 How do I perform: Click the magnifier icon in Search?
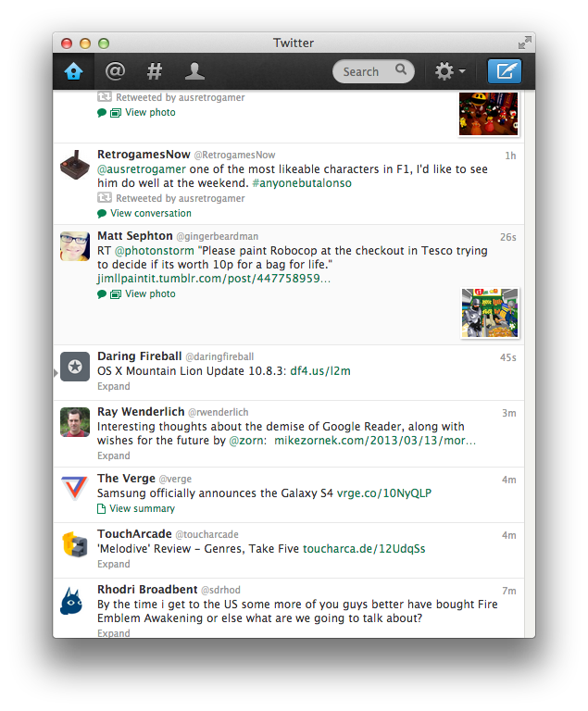[x=401, y=69]
